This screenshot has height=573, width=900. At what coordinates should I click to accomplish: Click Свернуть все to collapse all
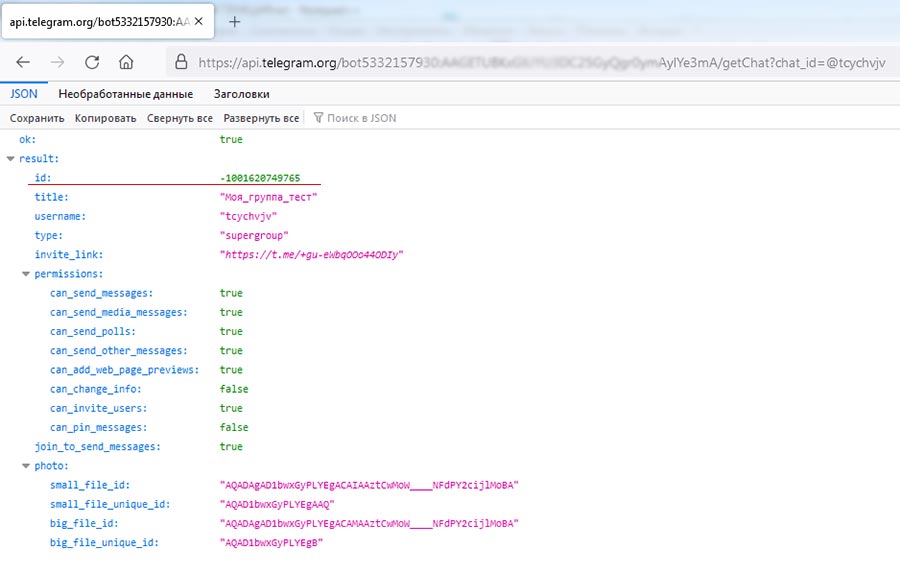click(x=180, y=118)
